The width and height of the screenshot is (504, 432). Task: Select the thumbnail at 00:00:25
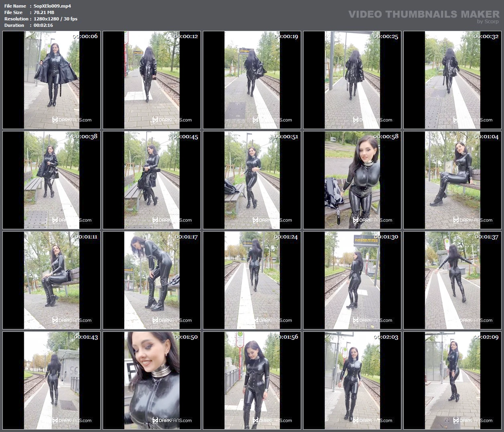tap(352, 80)
